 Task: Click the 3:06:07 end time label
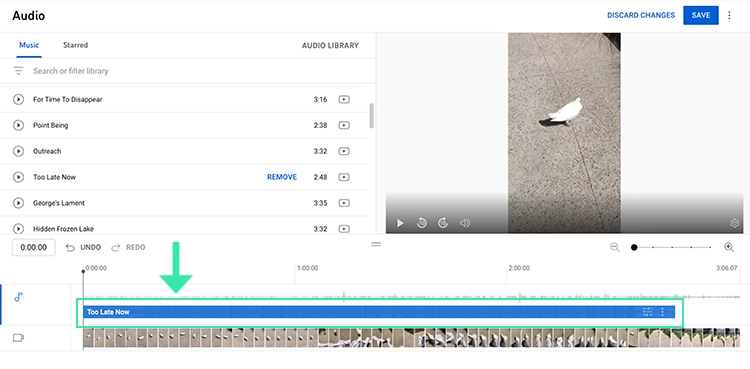[727, 268]
